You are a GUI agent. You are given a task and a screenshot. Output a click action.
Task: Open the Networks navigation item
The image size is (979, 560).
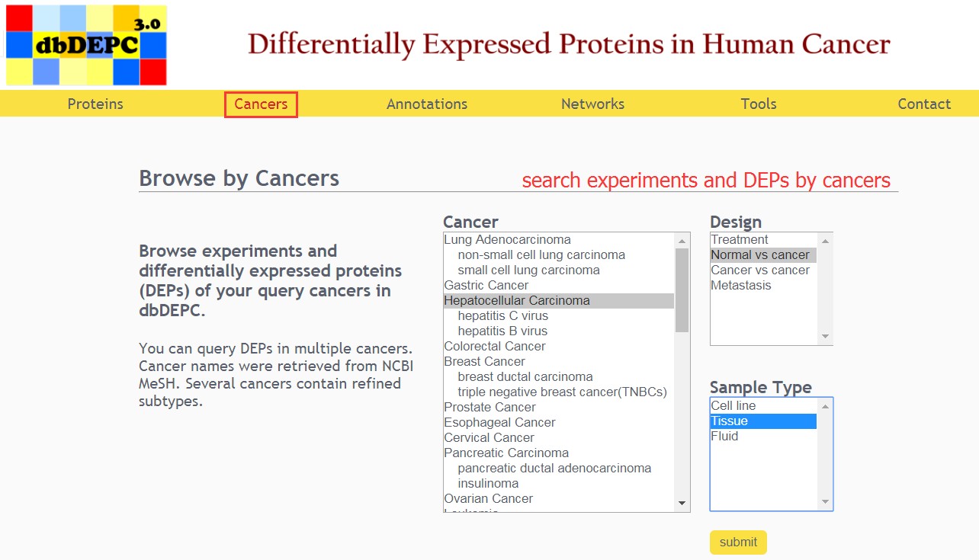click(x=592, y=104)
